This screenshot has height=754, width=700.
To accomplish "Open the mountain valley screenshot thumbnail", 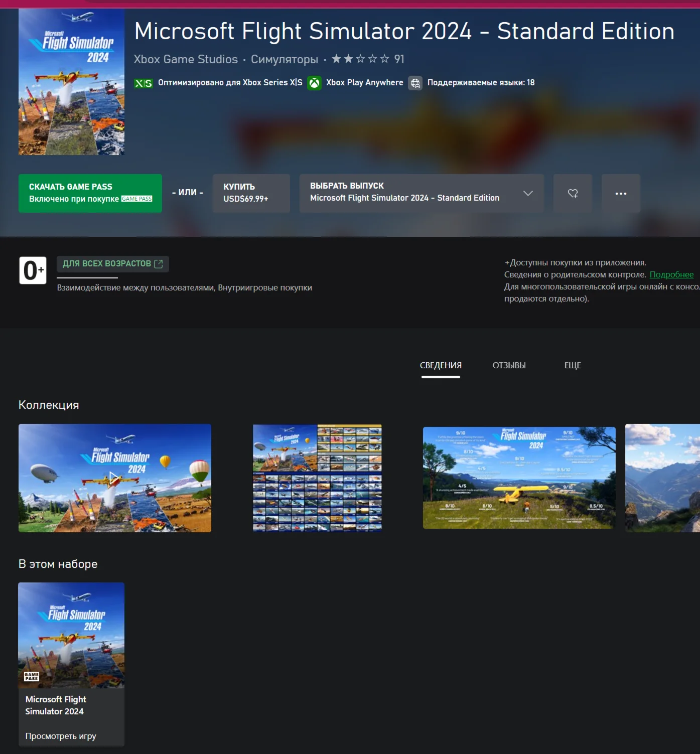I will pyautogui.click(x=662, y=478).
